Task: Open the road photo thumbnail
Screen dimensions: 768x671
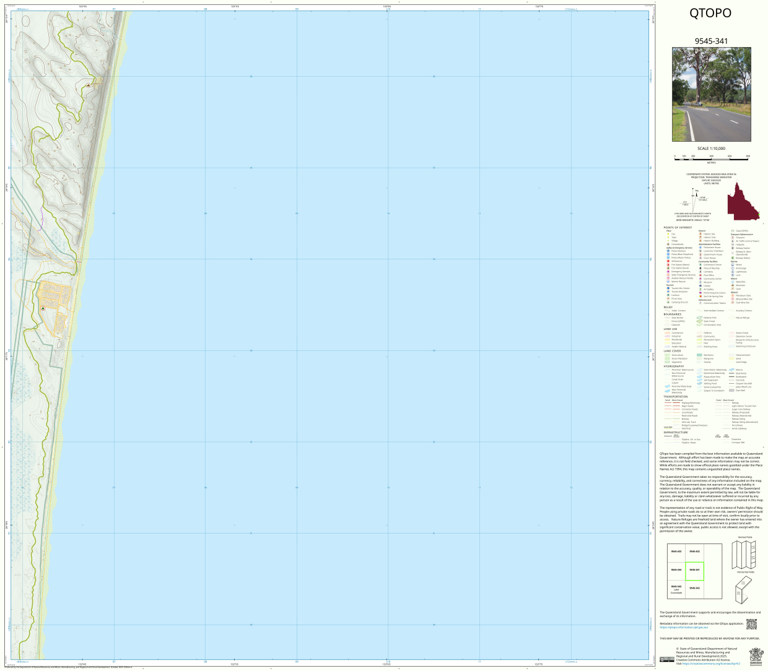Action: 711,95
